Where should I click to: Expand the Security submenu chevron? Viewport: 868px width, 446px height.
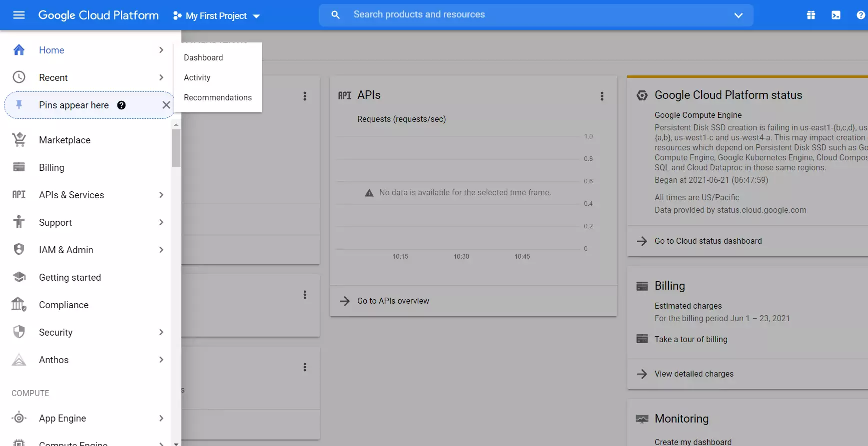point(161,332)
